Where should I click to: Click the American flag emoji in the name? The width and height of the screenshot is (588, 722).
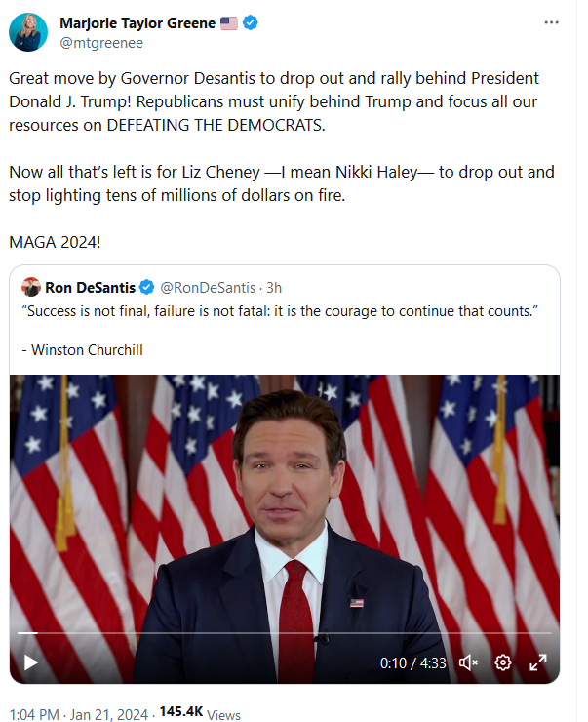[x=230, y=23]
